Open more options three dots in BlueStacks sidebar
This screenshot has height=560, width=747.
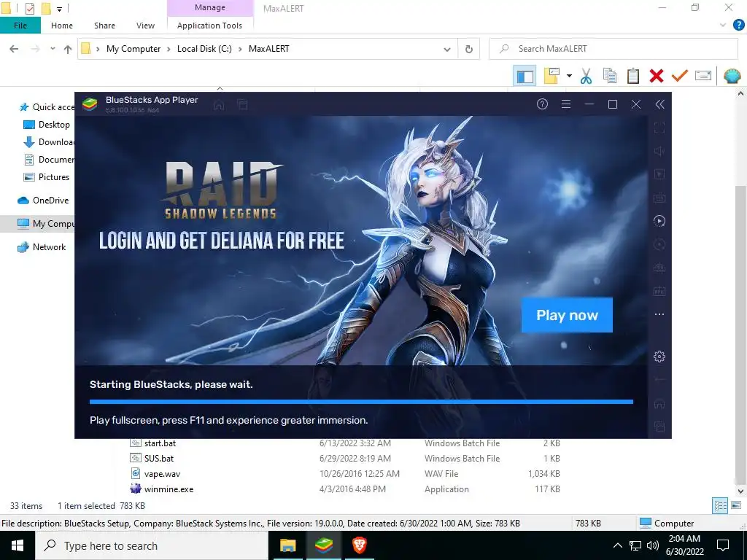[x=659, y=314]
